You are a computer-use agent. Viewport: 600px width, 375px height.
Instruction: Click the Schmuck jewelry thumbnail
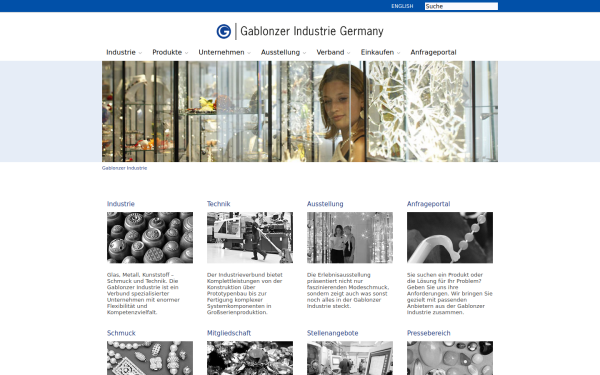pos(150,358)
